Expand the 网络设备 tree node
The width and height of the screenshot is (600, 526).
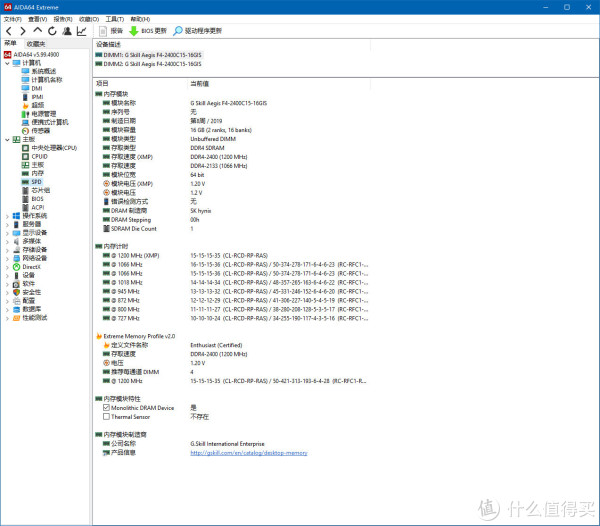tap(7, 258)
